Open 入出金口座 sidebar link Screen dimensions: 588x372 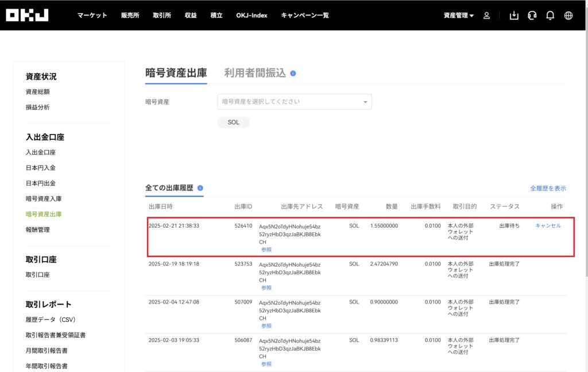click(41, 152)
